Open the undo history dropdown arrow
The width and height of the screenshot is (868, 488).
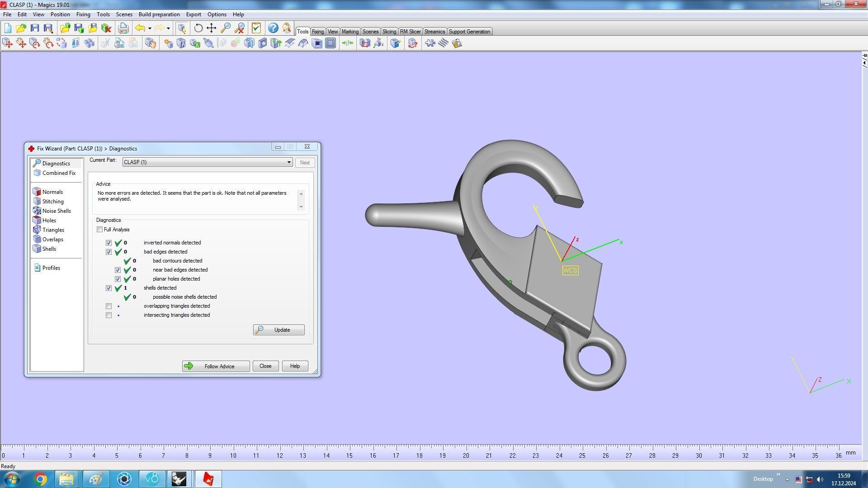click(x=150, y=28)
